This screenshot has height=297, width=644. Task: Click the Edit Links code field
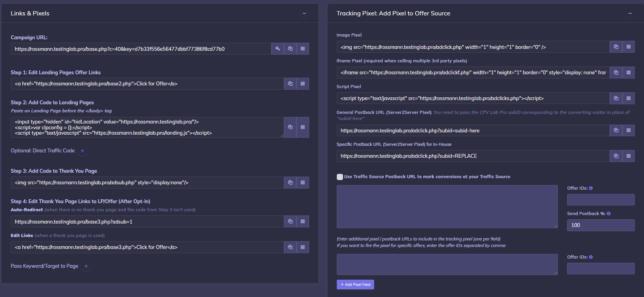tap(147, 247)
